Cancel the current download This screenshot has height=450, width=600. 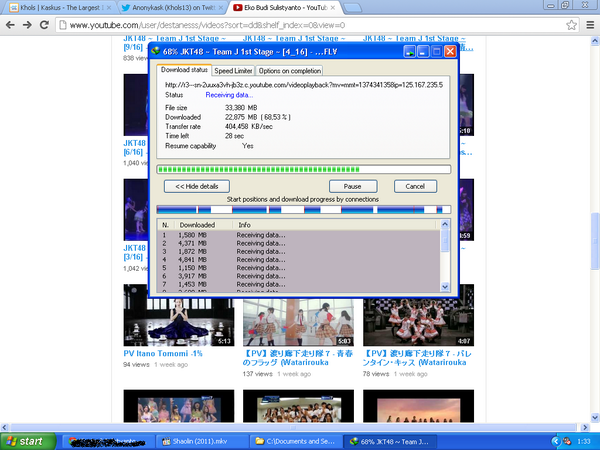click(415, 186)
